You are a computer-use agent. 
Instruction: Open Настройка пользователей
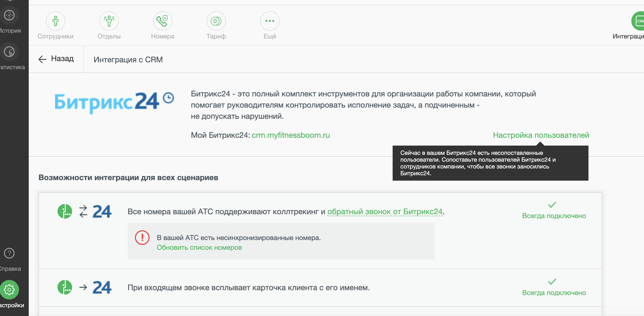tap(541, 135)
